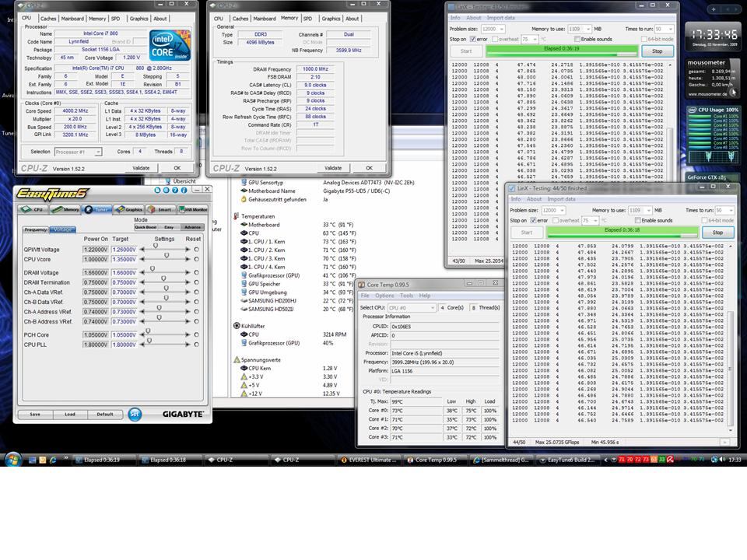Click the left arrow of QPI/Vtt Voltage slider
Screen dimensions: 747x560
(x=142, y=250)
